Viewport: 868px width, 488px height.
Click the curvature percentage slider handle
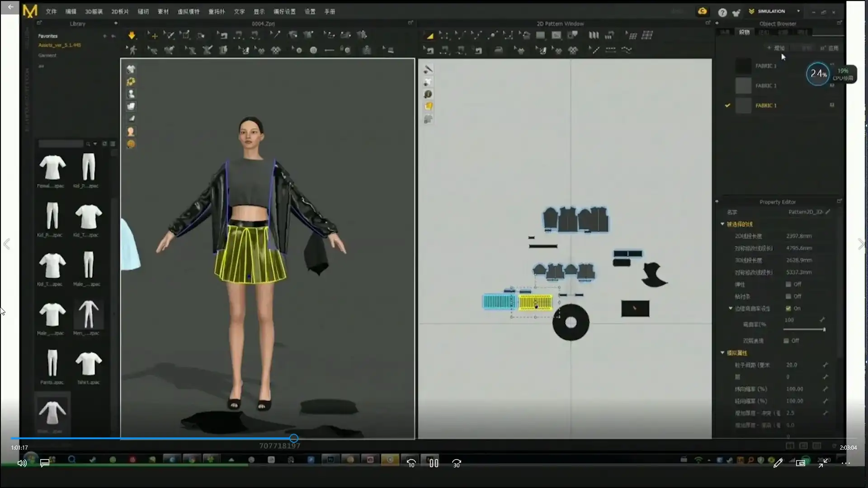click(x=824, y=329)
